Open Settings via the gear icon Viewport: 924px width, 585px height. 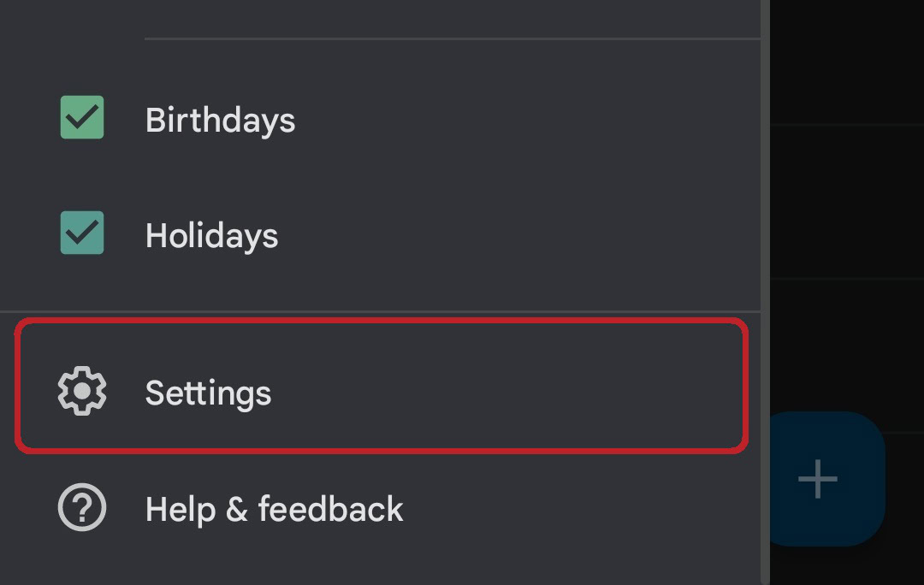tap(82, 391)
